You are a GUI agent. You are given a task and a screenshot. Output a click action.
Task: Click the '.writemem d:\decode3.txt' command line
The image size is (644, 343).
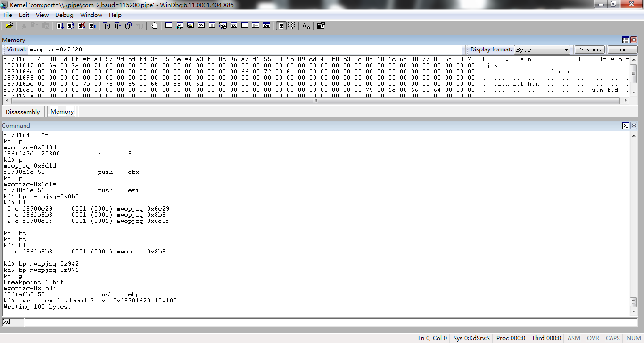[x=90, y=301]
